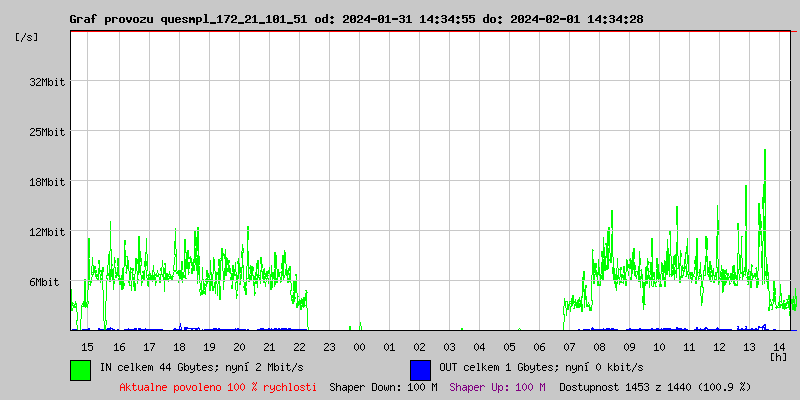Pick hour 00 on the time axis

pyautogui.click(x=359, y=346)
